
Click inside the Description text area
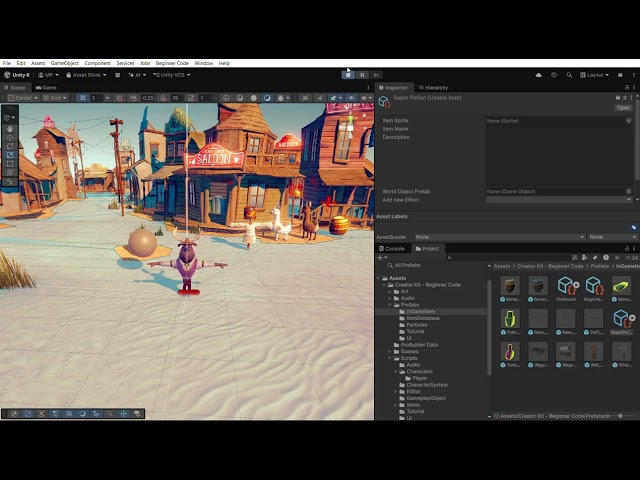coord(559,160)
